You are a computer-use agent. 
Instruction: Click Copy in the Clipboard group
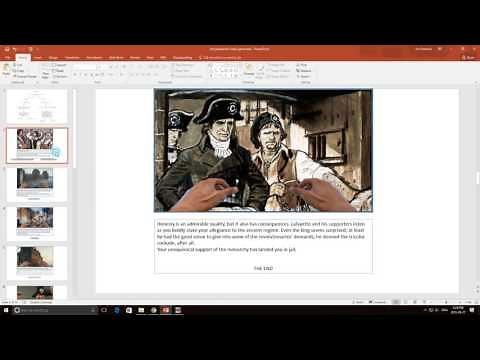click(18, 71)
